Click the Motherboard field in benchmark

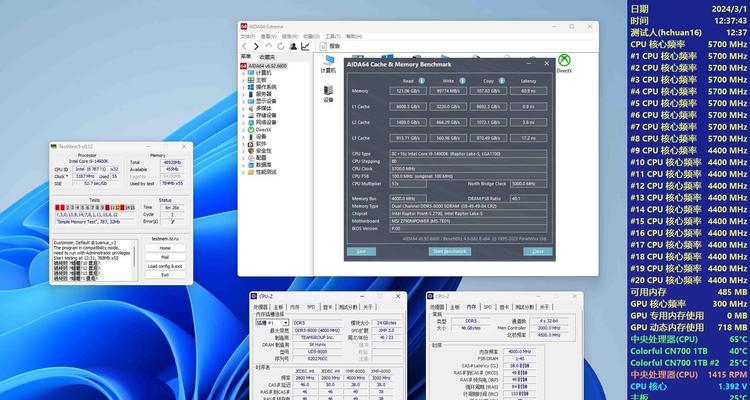point(469,221)
